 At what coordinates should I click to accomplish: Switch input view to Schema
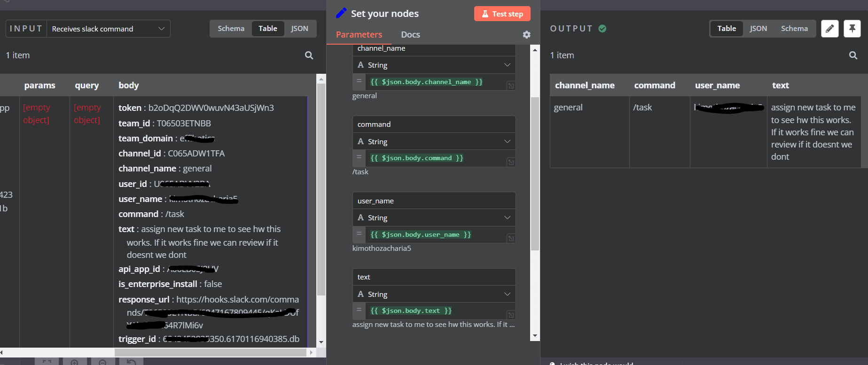click(231, 29)
